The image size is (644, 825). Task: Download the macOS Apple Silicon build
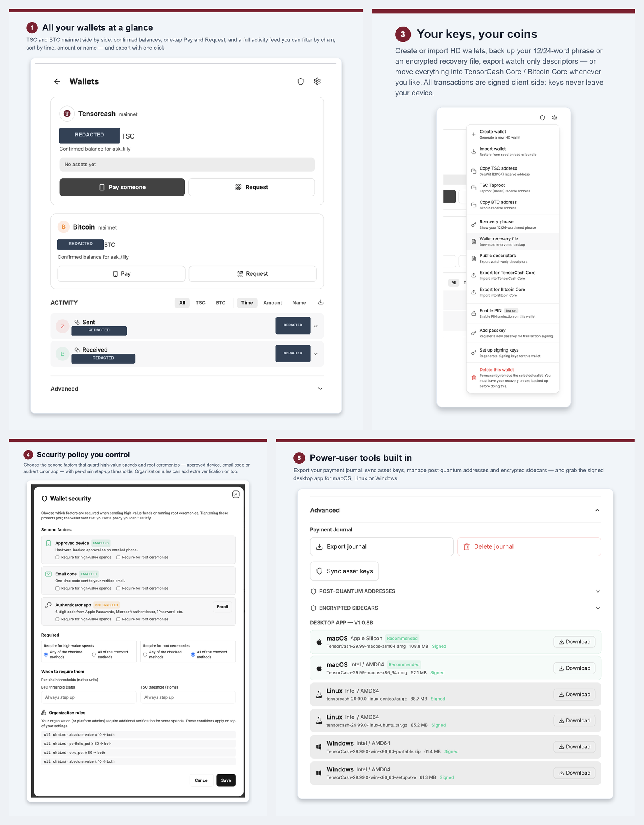[x=574, y=642]
